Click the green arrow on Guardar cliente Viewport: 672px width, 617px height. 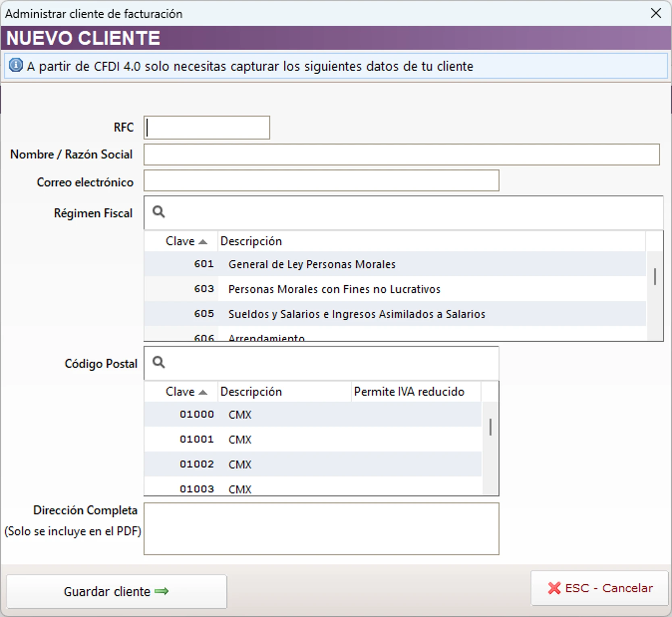(x=161, y=591)
